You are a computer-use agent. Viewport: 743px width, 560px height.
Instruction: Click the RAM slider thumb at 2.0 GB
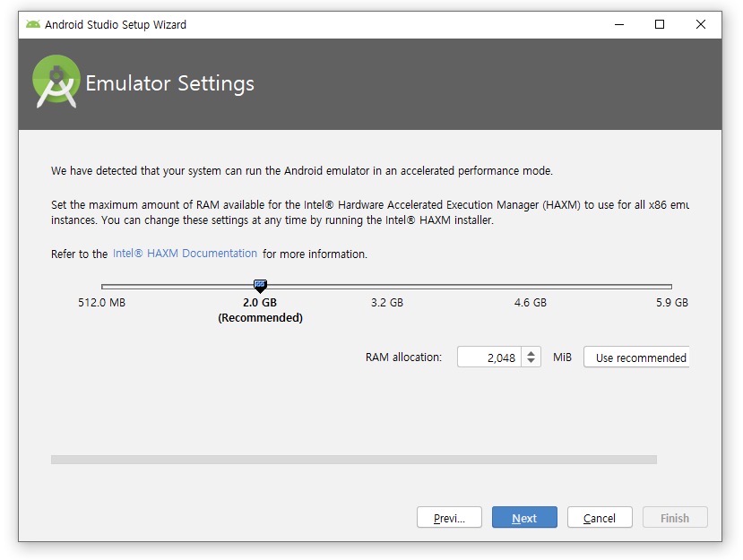pyautogui.click(x=260, y=286)
